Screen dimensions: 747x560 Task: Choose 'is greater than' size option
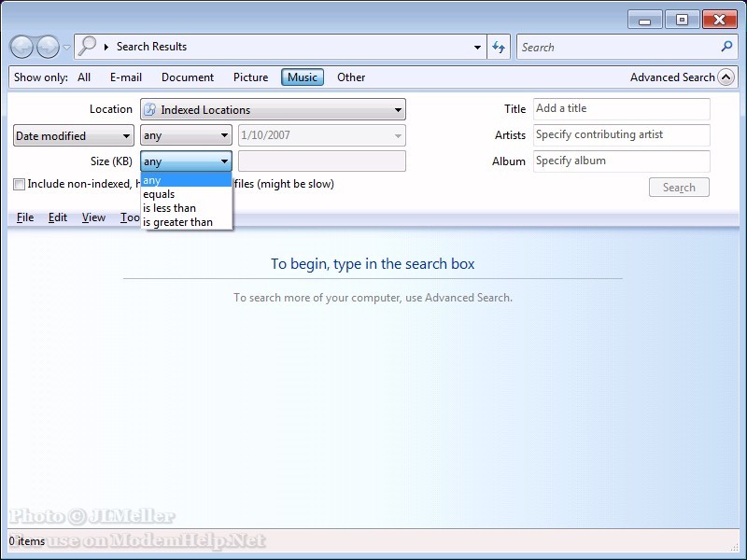coord(186,222)
